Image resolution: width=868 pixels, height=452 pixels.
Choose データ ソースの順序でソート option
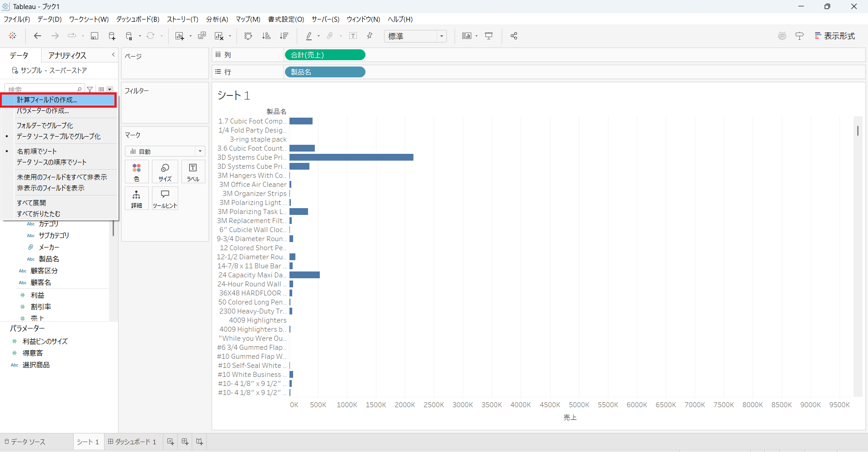click(52, 162)
